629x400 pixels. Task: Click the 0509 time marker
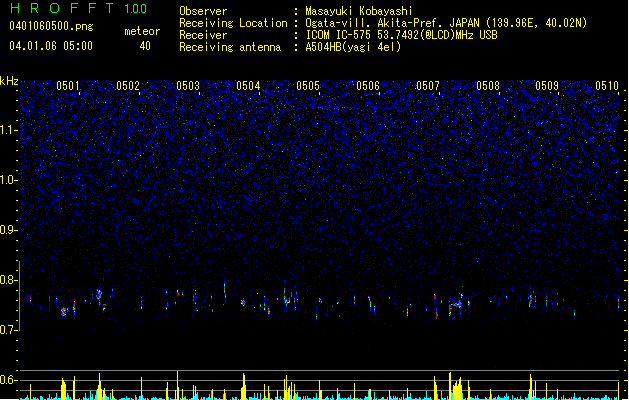547,86
